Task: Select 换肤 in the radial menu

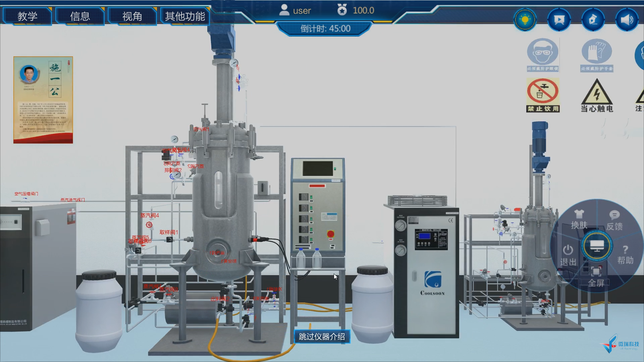Action: coord(579,220)
